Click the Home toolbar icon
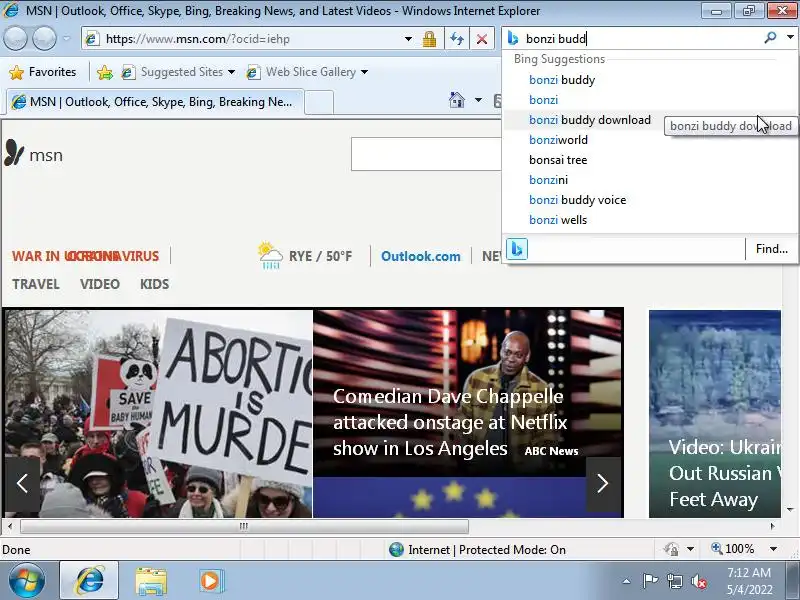This screenshot has width=800, height=600. tap(457, 99)
